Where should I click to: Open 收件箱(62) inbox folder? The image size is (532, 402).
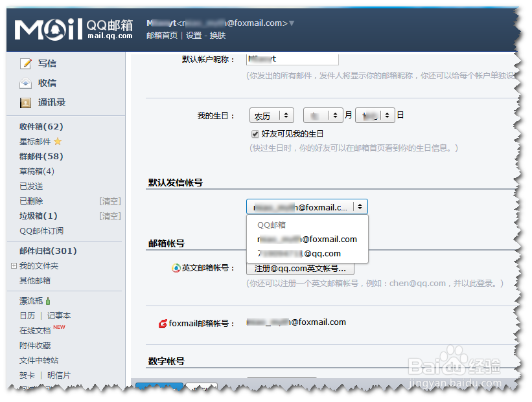41,126
